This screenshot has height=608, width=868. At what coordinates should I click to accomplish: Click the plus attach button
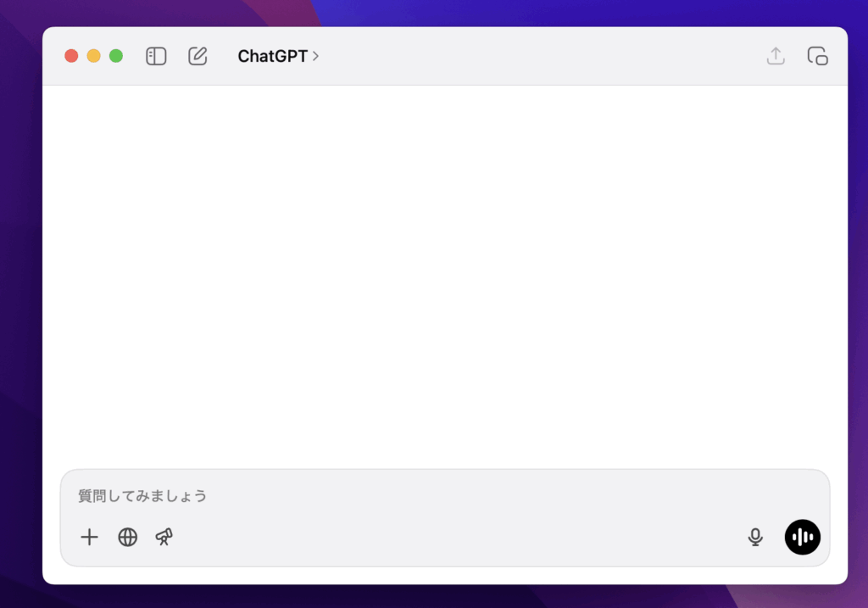[89, 537]
